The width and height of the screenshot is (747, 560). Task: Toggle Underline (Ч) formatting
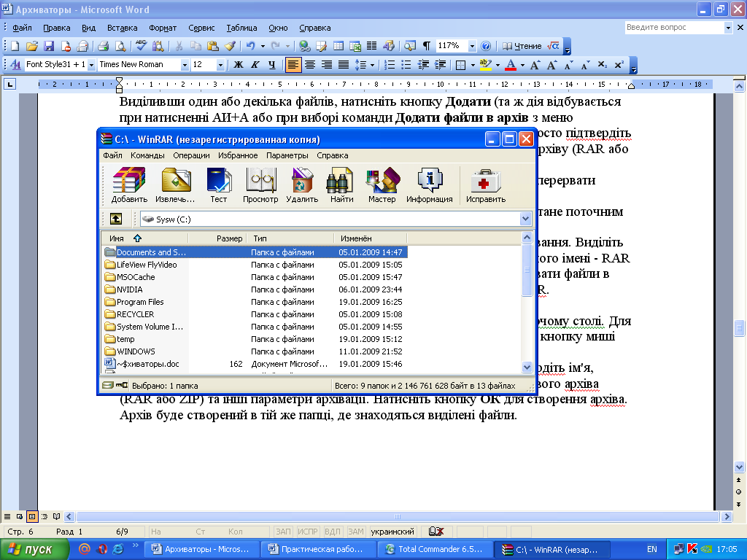pos(271,65)
